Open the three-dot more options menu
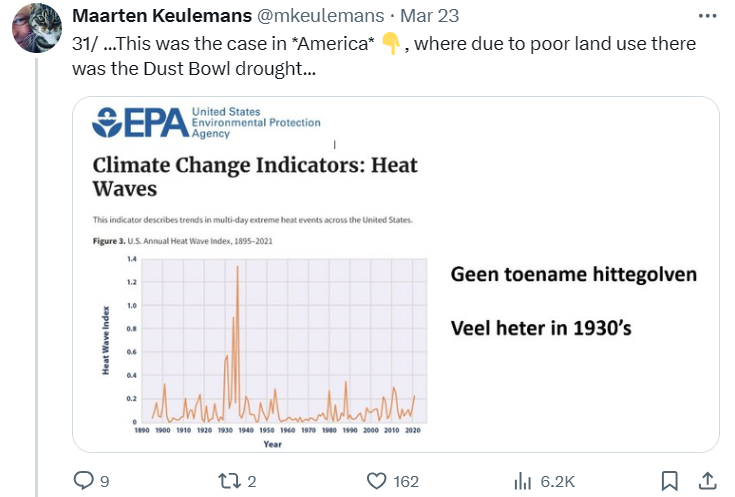 (x=707, y=17)
